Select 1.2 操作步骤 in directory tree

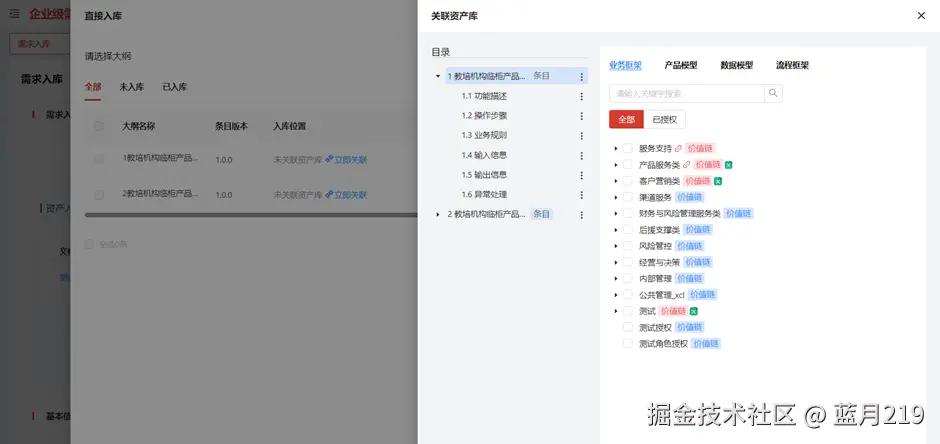(x=484, y=116)
